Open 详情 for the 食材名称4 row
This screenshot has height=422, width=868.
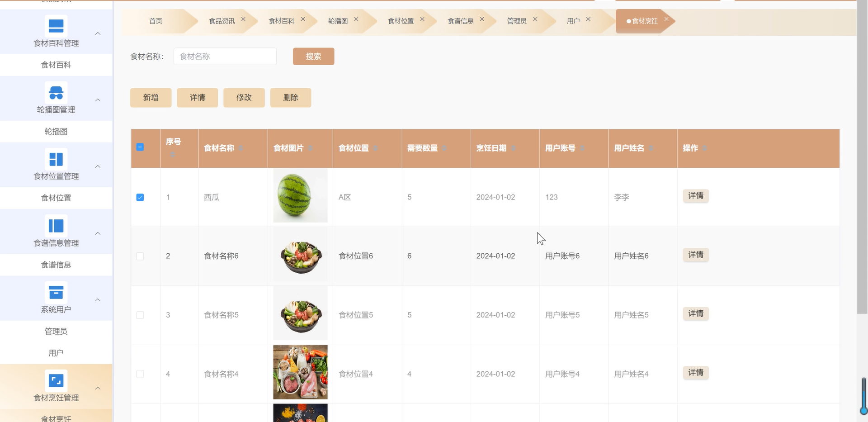(696, 373)
